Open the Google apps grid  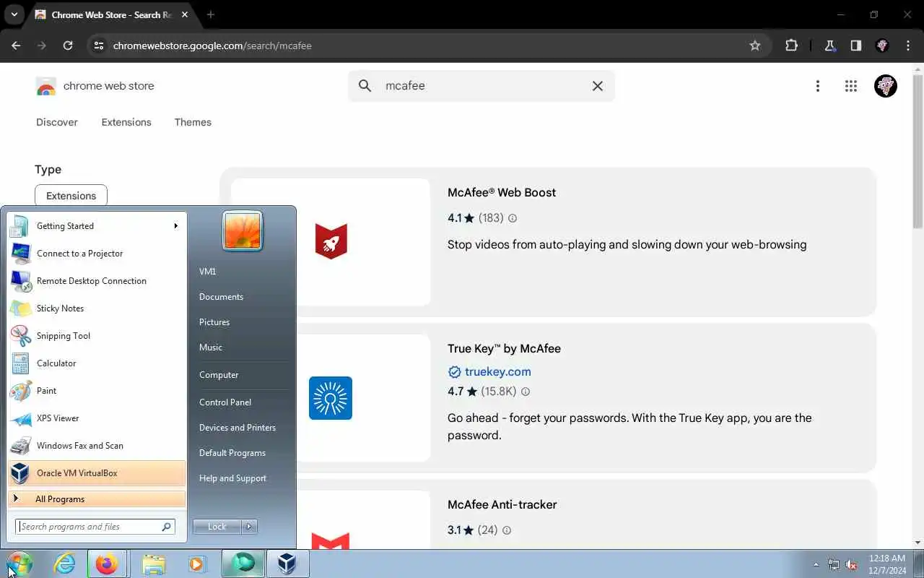850,86
